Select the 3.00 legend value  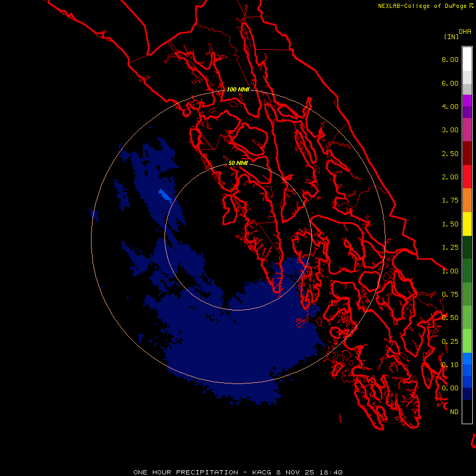pos(450,130)
